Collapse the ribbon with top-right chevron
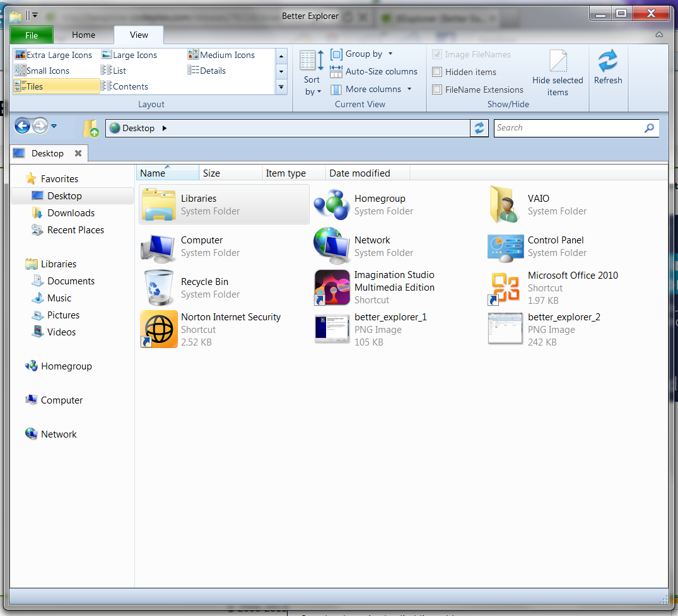Viewport: 678px width, 616px height. click(x=659, y=35)
